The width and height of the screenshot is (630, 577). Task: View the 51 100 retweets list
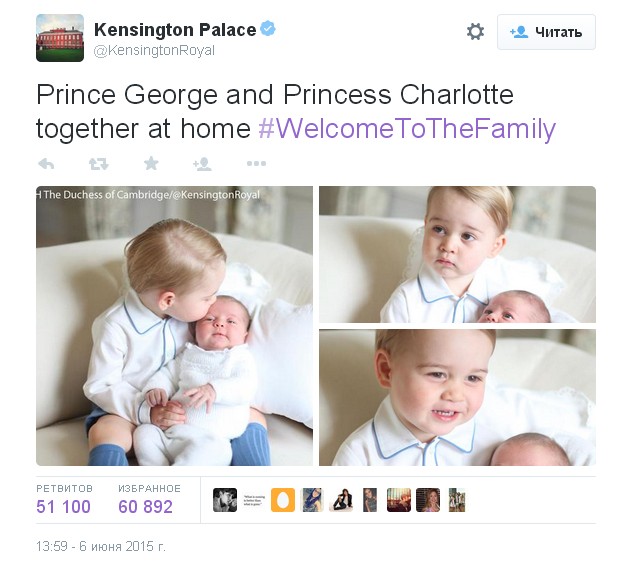[x=64, y=500]
